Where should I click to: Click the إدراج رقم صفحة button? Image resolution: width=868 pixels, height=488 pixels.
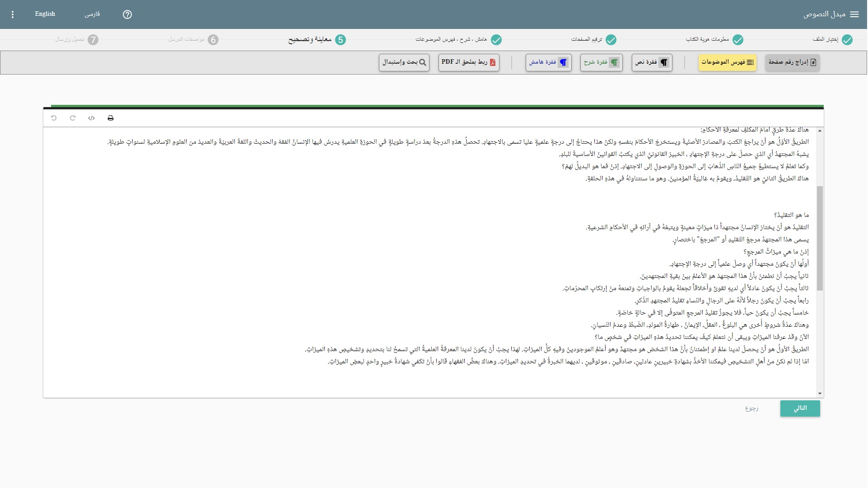click(793, 62)
